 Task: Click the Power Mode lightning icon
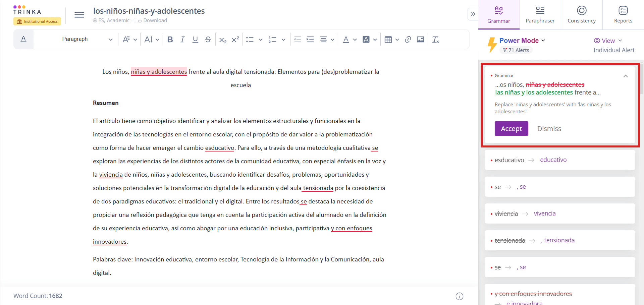492,45
